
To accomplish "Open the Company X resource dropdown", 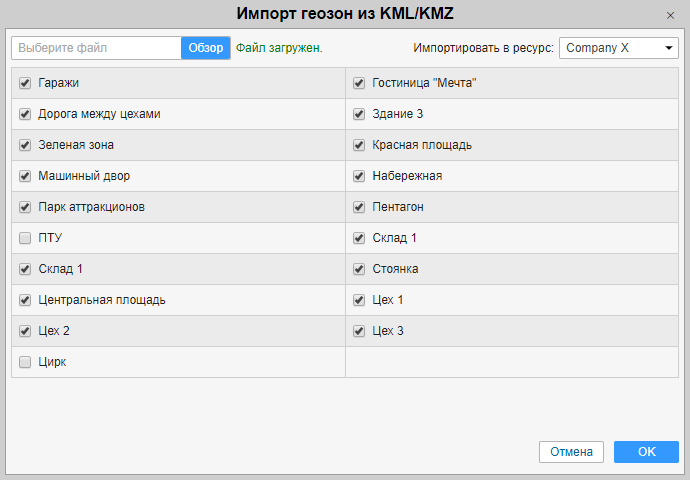I will 619,48.
